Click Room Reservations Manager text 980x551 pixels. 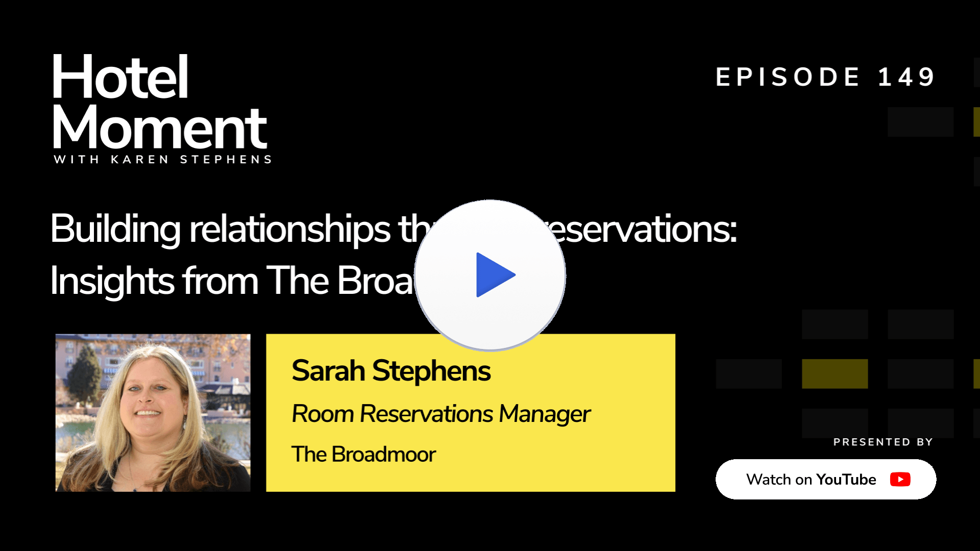(441, 414)
